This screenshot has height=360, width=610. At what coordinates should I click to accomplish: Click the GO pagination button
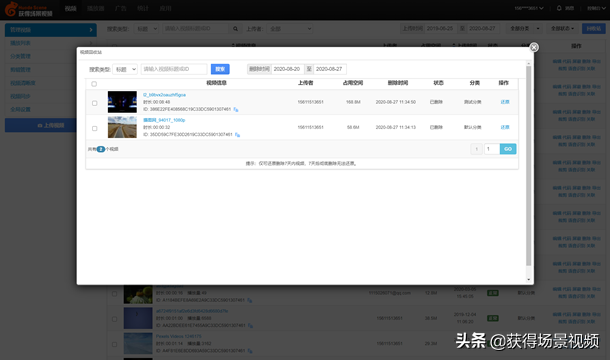point(508,149)
